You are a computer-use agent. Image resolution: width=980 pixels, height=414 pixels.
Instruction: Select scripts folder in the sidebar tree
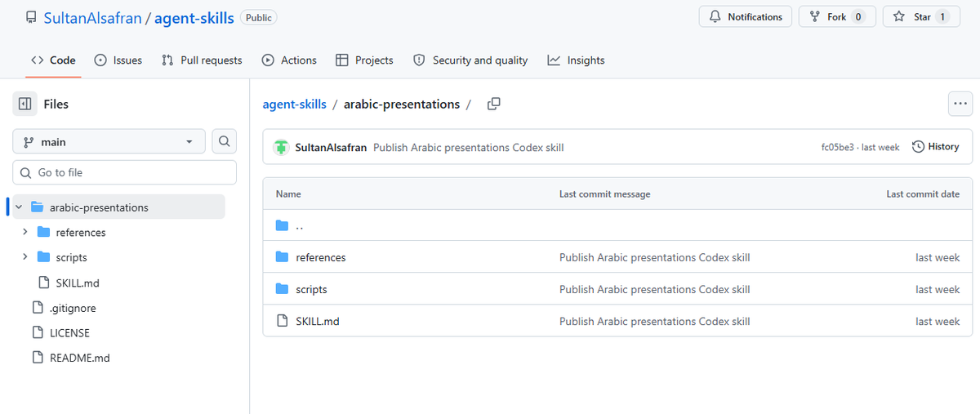pos(71,257)
